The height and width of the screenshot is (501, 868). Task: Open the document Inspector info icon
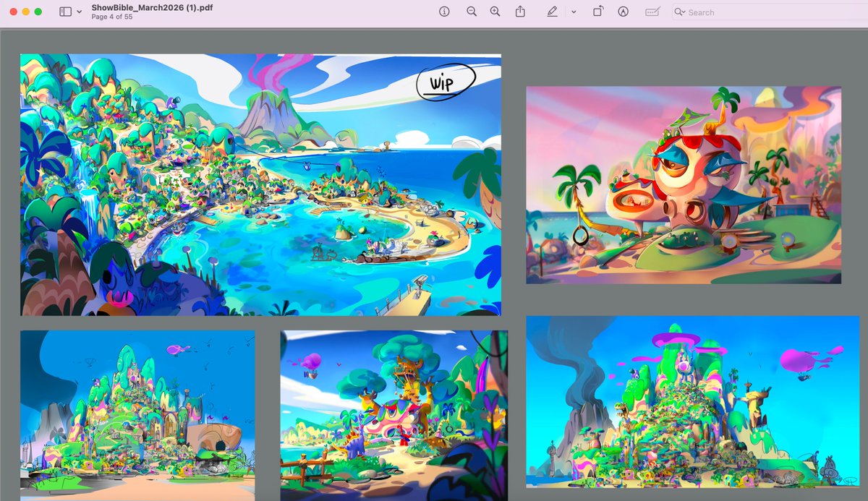tap(444, 12)
